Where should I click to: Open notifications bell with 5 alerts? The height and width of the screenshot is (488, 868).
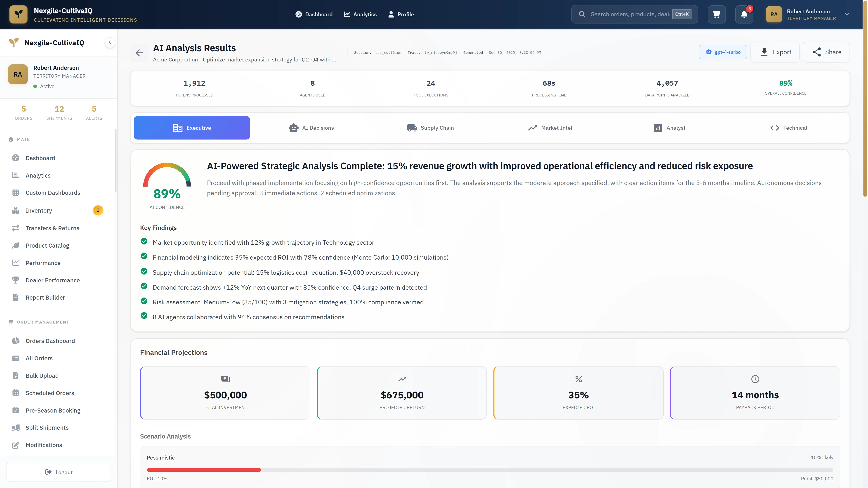pos(744,14)
